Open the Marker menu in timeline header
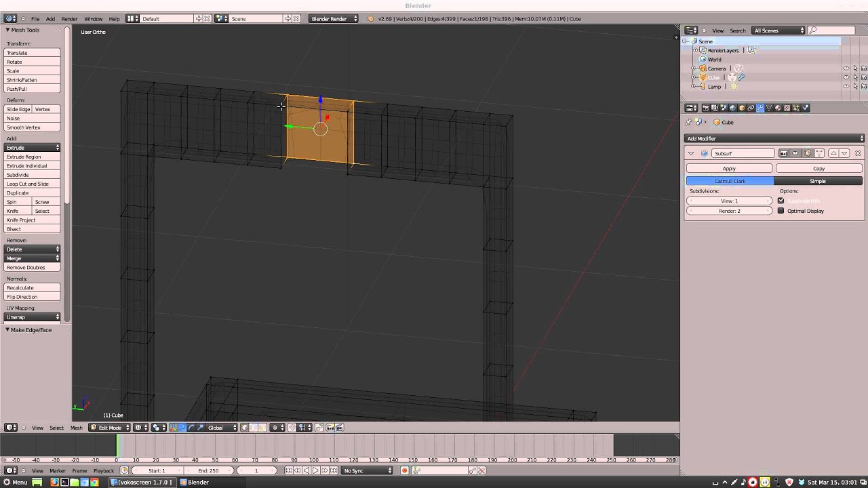This screenshot has height=488, width=868. (57, 470)
